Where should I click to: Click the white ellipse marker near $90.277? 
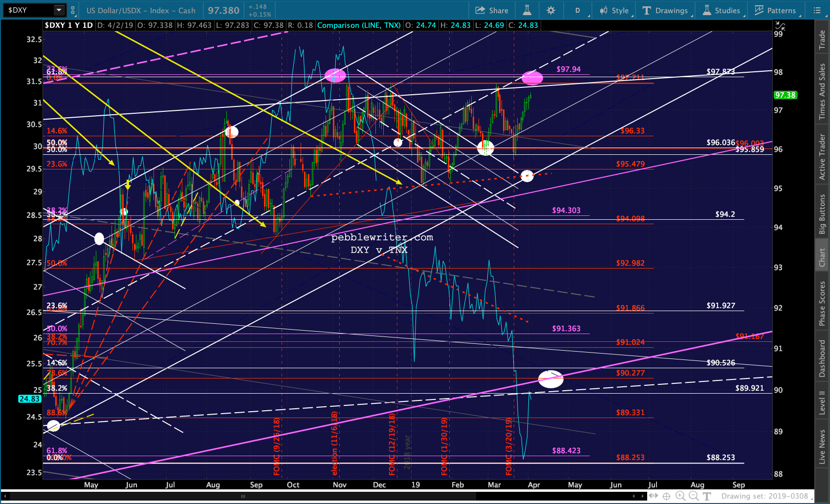coord(551,379)
